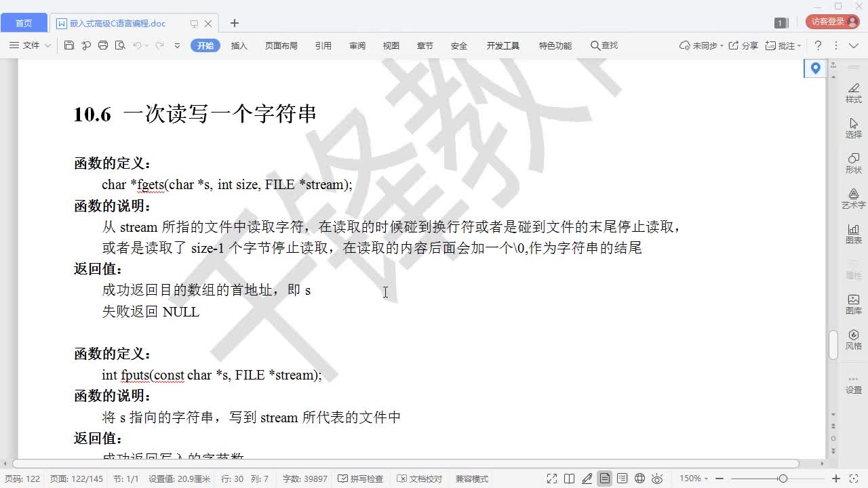This screenshot has width=868, height=488.
Task: Click 字数: 39897 word count
Action: [305, 479]
